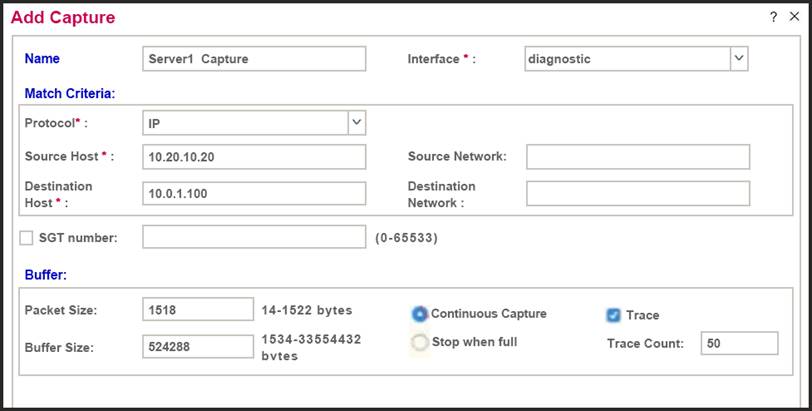Expand the Interface dropdown arrow
The image size is (812, 411).
(x=738, y=59)
